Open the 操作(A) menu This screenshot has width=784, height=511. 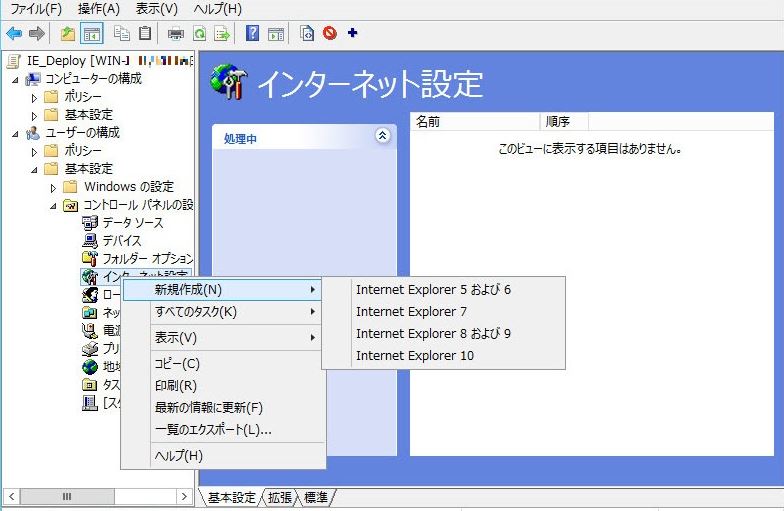pyautogui.click(x=98, y=9)
